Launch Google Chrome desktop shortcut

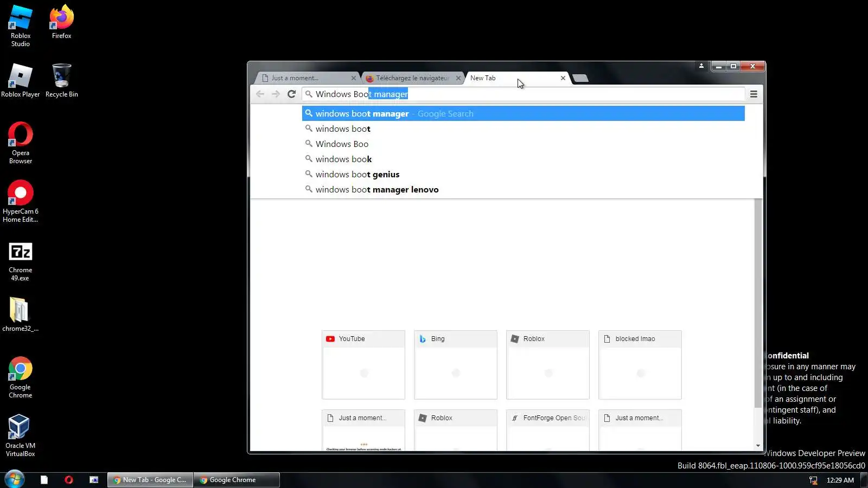tap(20, 377)
